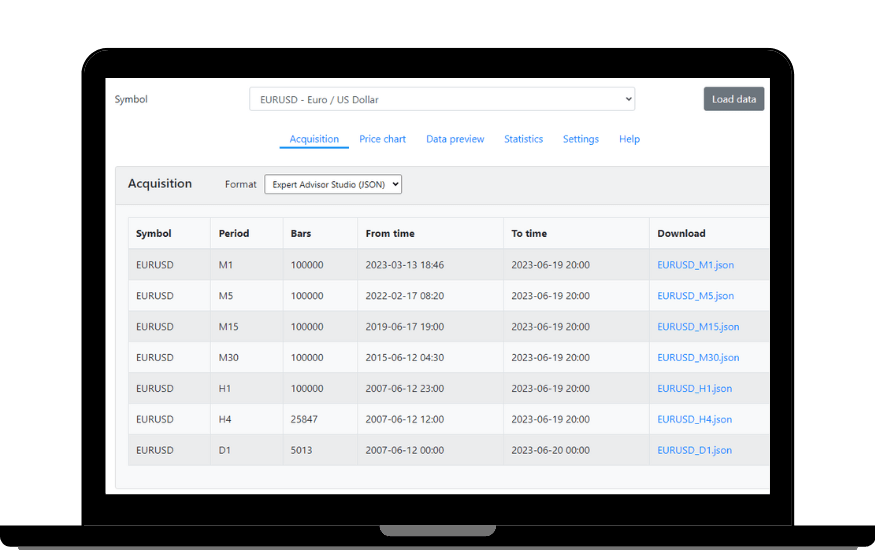This screenshot has height=550, width=875.
Task: Open the Help tab
Action: pos(629,139)
